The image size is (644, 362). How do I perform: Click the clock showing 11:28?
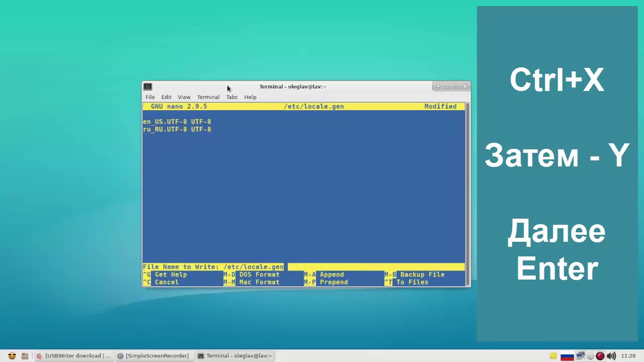[x=628, y=355]
